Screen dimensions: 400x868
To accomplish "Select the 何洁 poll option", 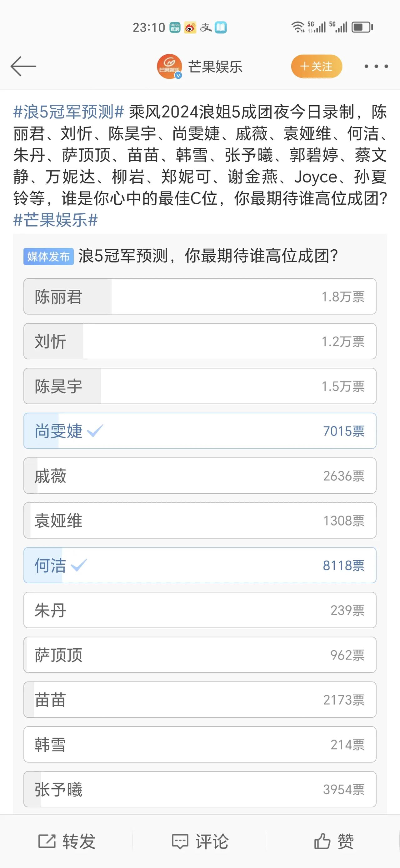I will pos(200,565).
